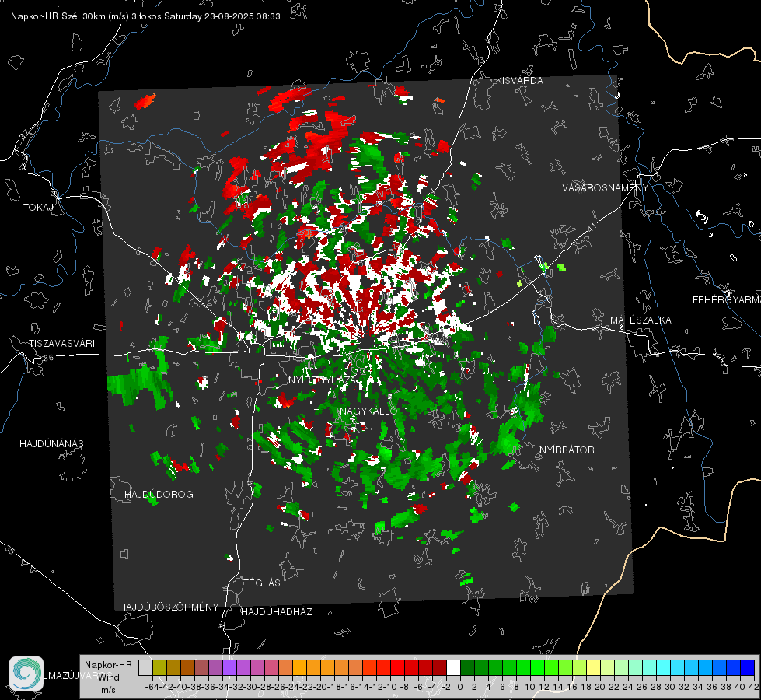Click the NYÍRBÁTOR label

click(x=567, y=450)
